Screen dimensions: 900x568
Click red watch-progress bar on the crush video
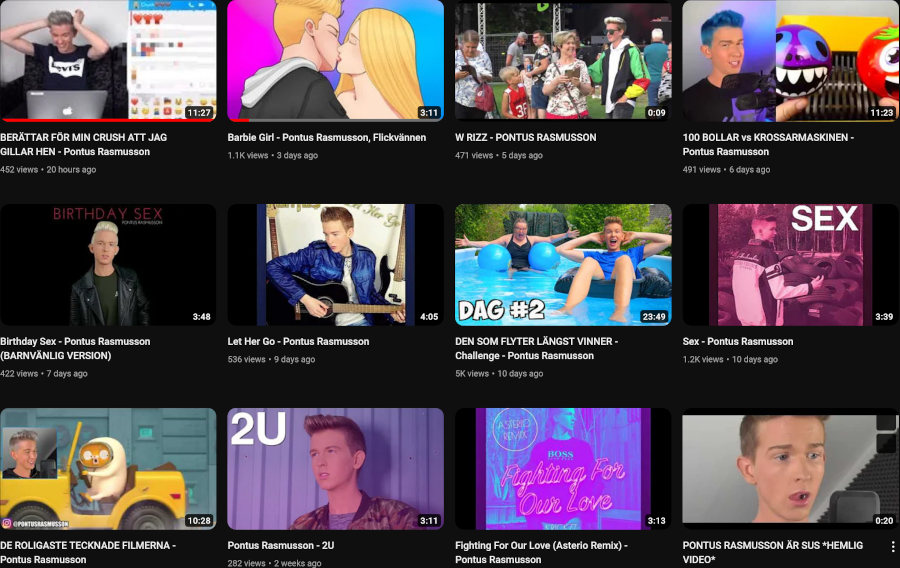pyautogui.click(x=100, y=119)
